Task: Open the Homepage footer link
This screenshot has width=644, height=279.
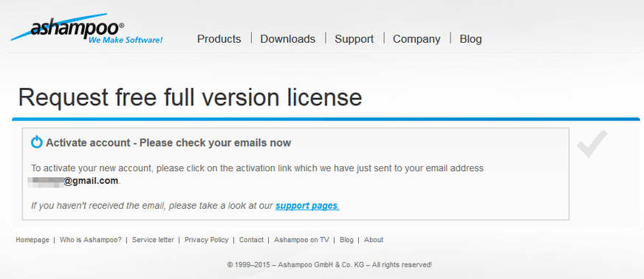Action: coord(32,240)
